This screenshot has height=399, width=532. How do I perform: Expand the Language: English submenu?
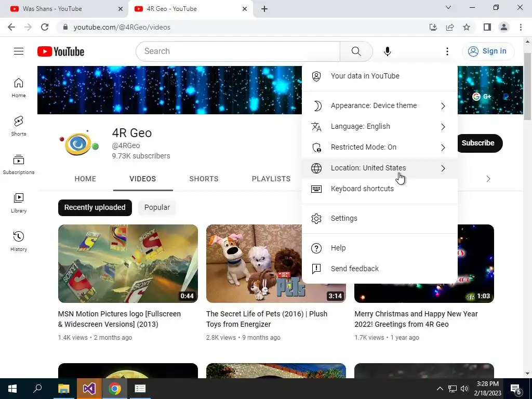point(380,127)
